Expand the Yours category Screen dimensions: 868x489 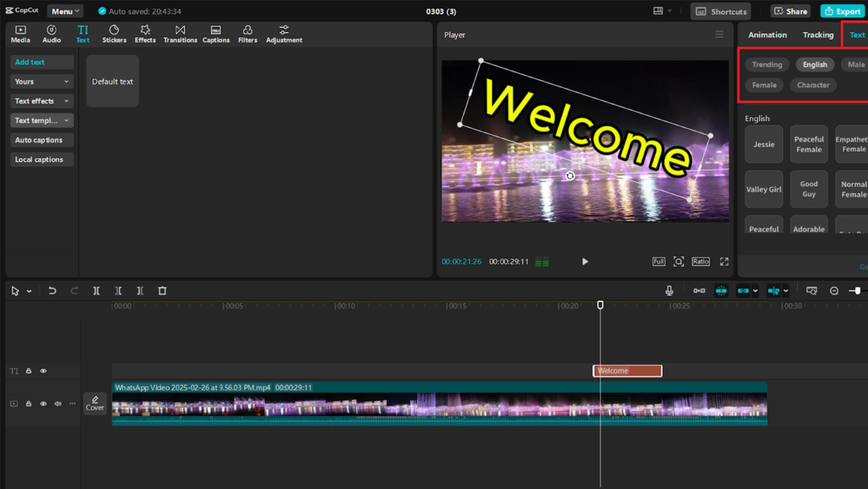[x=42, y=81]
